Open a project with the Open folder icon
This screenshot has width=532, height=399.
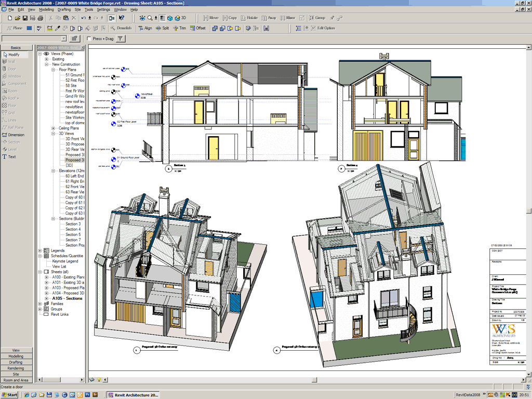point(17,18)
